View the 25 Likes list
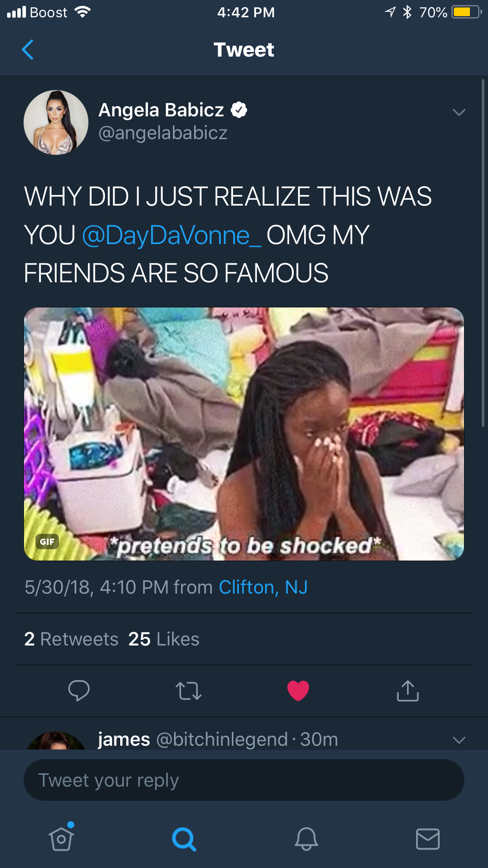The image size is (488, 868). coord(164,639)
